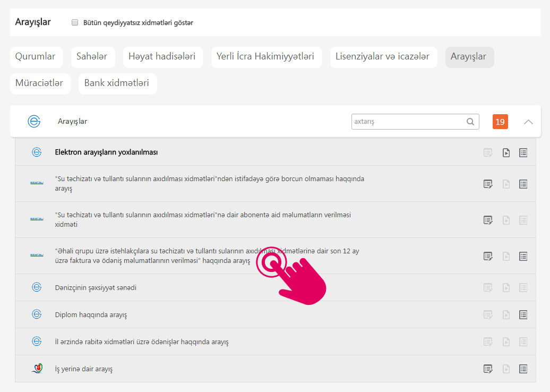Open son 12 ay faktura və ödəniş arayış
550x392 pixels.
[207, 256]
